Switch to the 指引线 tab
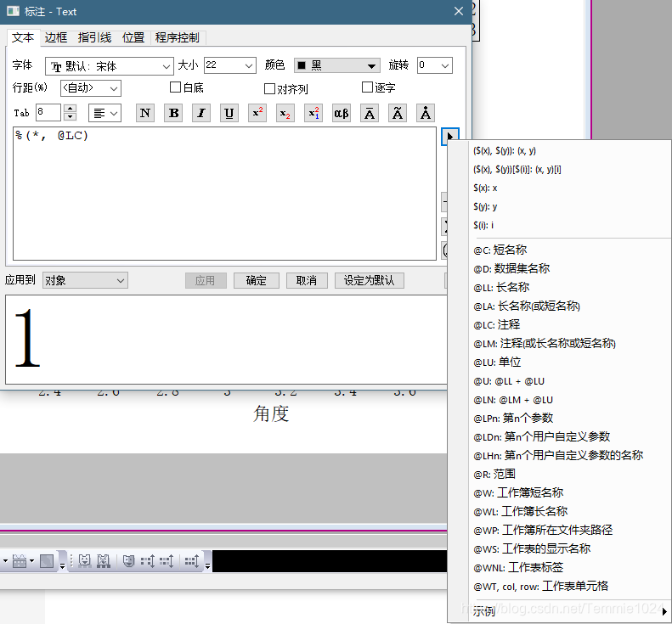 (x=94, y=37)
